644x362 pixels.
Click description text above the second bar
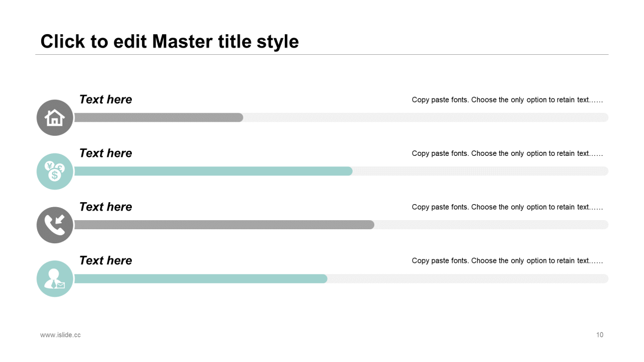pyautogui.click(x=507, y=153)
